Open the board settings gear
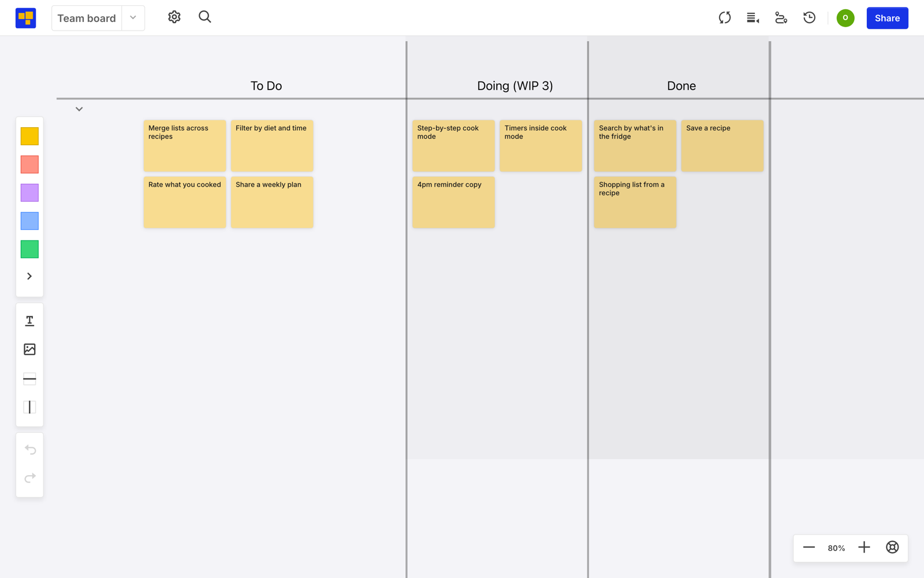The width and height of the screenshot is (924, 578). coord(174,17)
